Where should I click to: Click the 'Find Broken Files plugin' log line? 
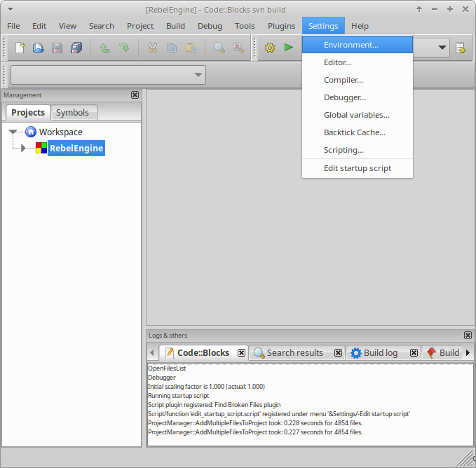point(214,405)
